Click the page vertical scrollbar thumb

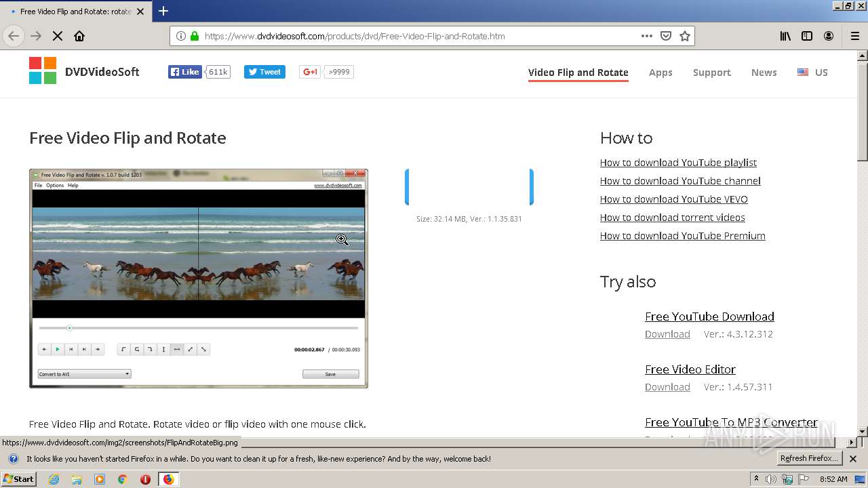pyautogui.click(x=862, y=112)
